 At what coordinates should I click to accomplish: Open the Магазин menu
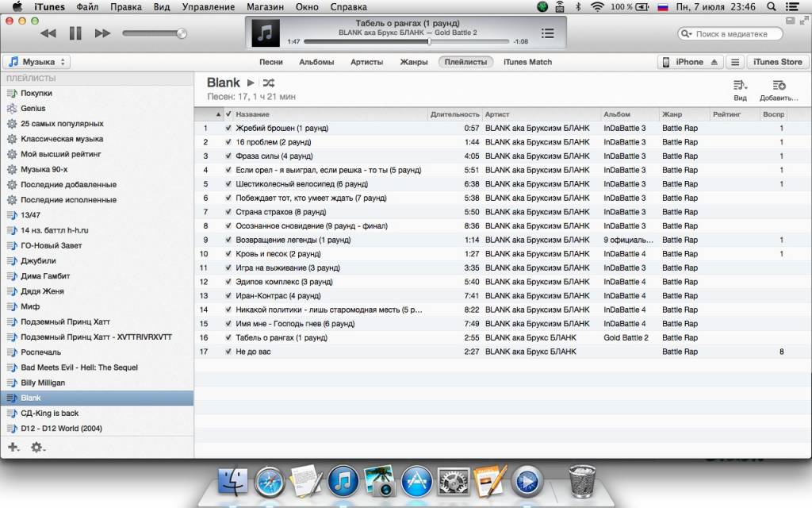tap(265, 6)
